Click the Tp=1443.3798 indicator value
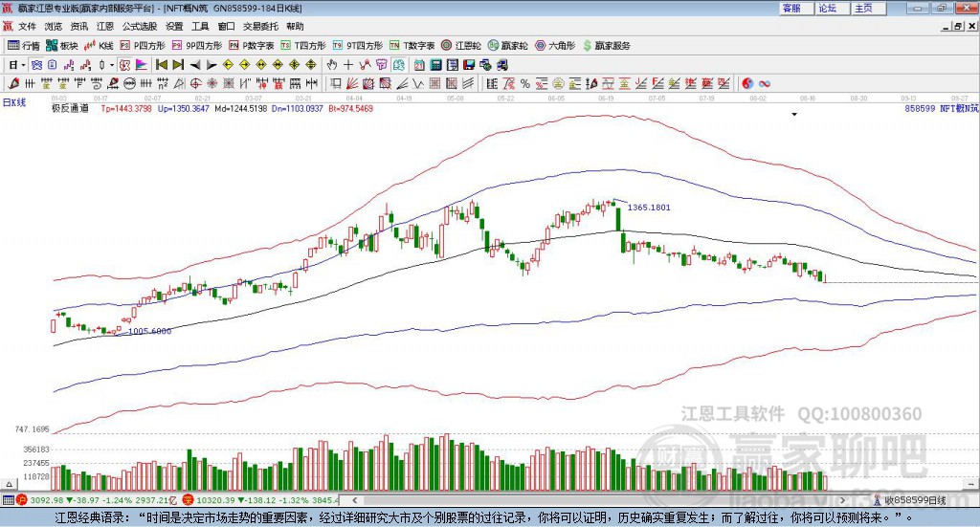The width and height of the screenshot is (980, 527). click(126, 109)
